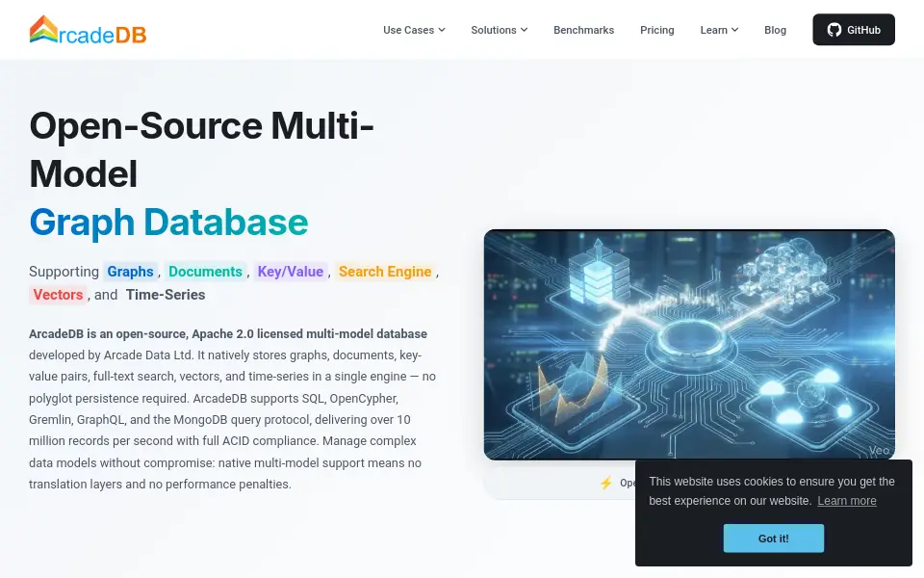
Task: Click the GitHub octocat icon
Action: pos(834,30)
